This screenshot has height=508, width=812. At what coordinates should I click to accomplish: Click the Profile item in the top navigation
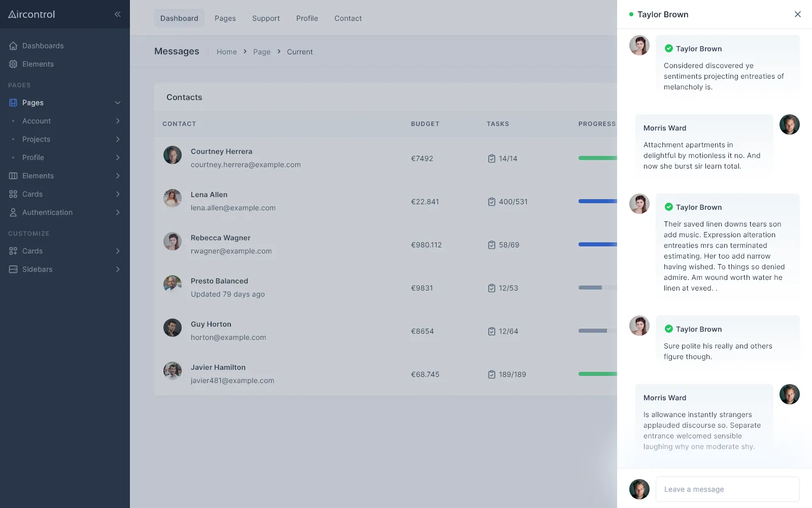[x=307, y=18]
